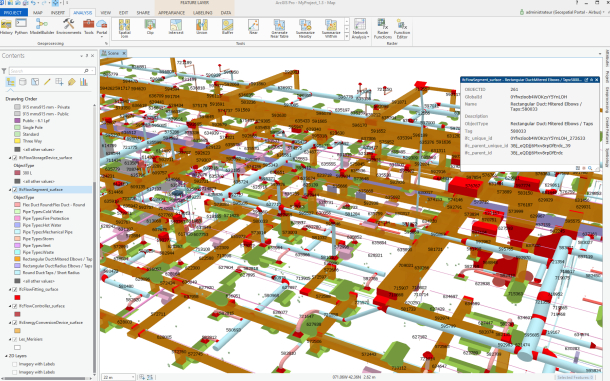Close the feature pop-up window
This screenshot has height=381, width=610.
[x=596, y=80]
